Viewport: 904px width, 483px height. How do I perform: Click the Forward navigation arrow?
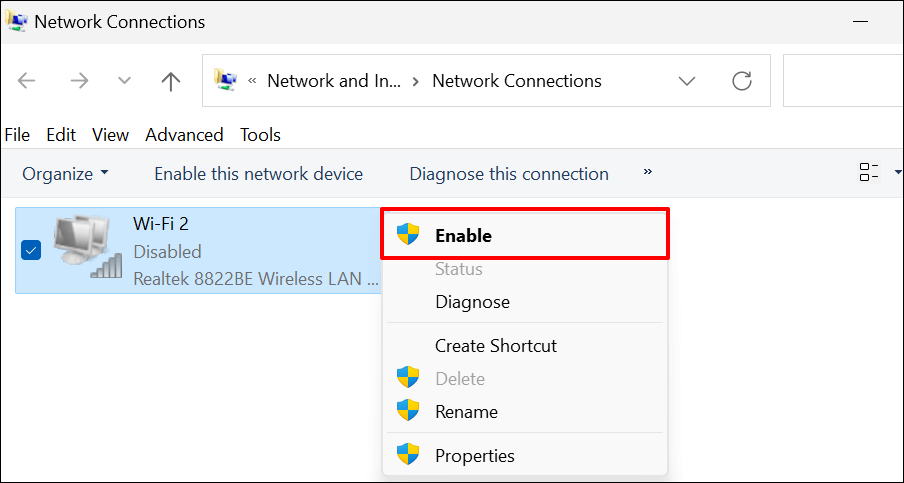point(78,81)
